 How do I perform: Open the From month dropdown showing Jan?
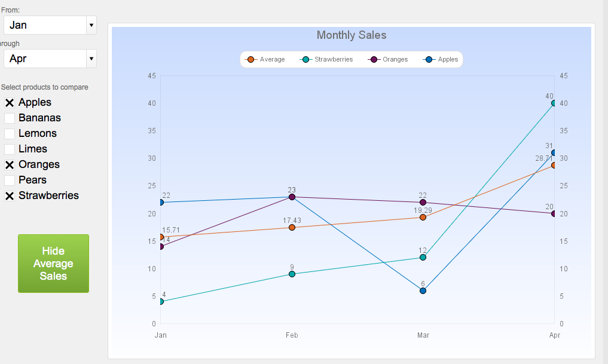coord(50,25)
